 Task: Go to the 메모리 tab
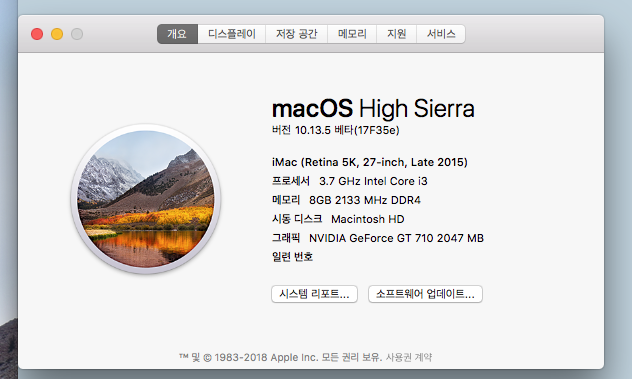pyautogui.click(x=352, y=34)
